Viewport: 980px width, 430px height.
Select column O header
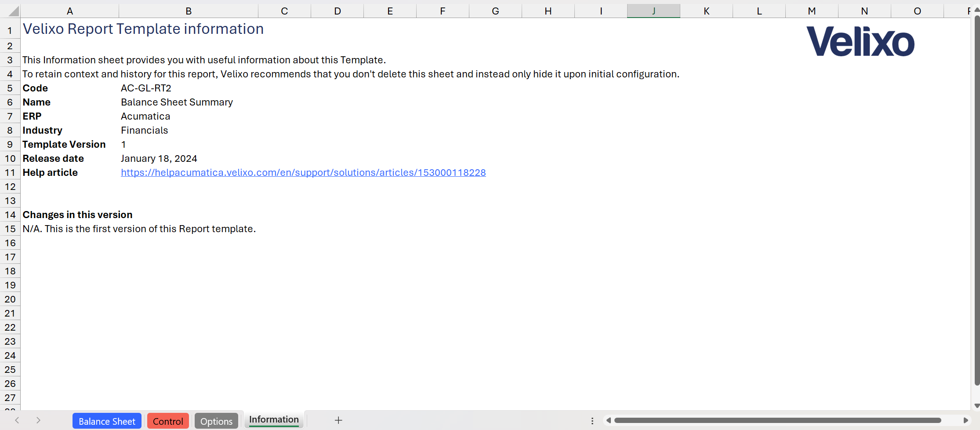click(x=917, y=11)
